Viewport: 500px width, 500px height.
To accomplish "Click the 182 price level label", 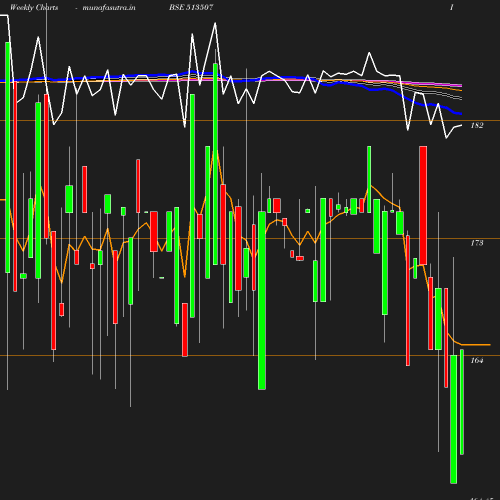I will coord(477,125).
